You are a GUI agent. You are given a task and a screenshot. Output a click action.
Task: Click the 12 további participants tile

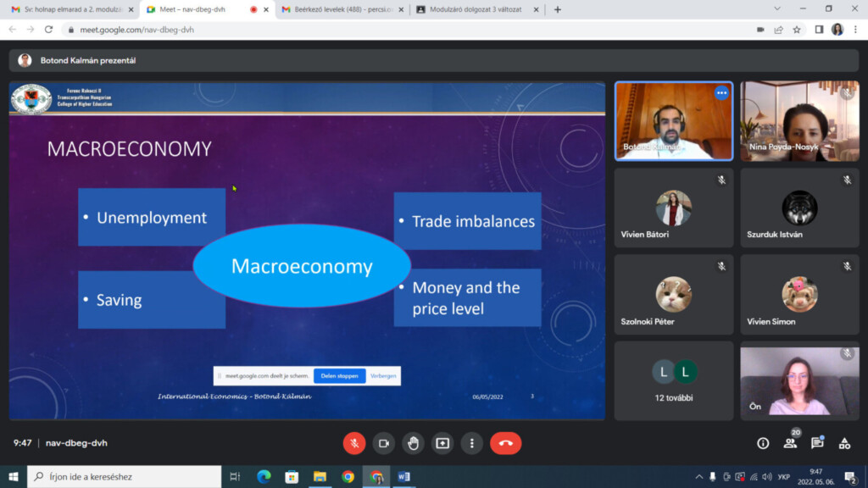point(674,380)
